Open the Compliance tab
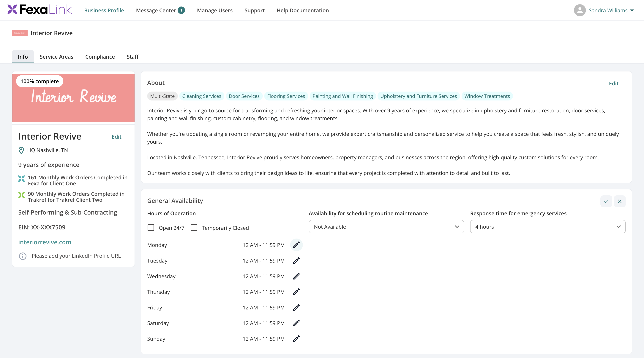Image resolution: width=644 pixels, height=358 pixels. (x=100, y=57)
